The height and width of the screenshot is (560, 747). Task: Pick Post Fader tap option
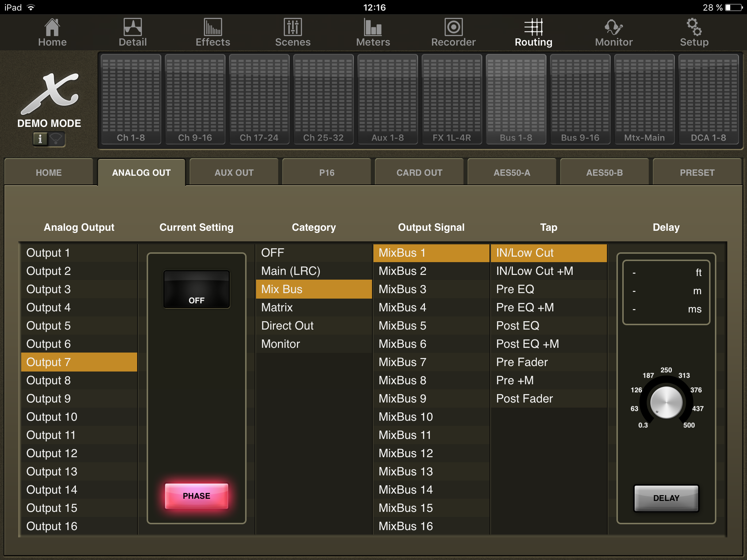[x=524, y=398]
